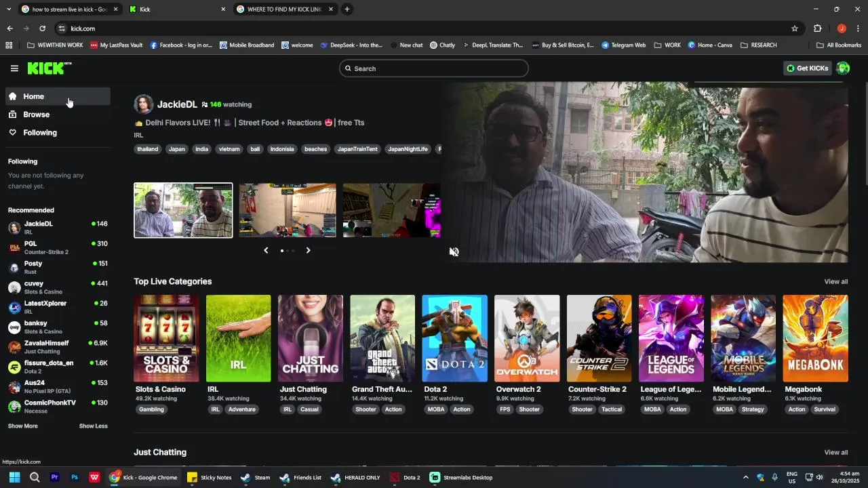Click the 'thailand' stream tag
868x488 pixels.
(x=147, y=149)
